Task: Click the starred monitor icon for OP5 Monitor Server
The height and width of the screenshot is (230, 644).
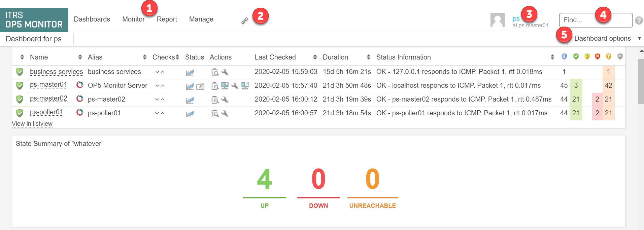Action: coord(225,86)
